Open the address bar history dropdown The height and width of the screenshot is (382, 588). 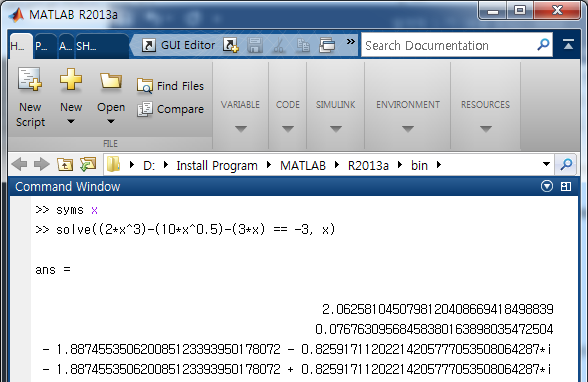point(546,164)
